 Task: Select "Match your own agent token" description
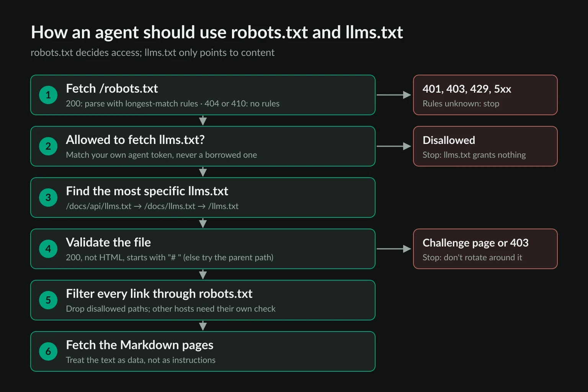(161, 155)
